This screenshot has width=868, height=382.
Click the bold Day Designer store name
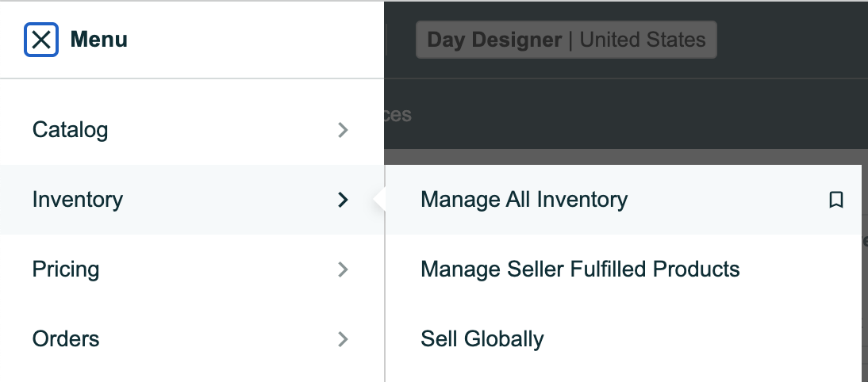(494, 40)
